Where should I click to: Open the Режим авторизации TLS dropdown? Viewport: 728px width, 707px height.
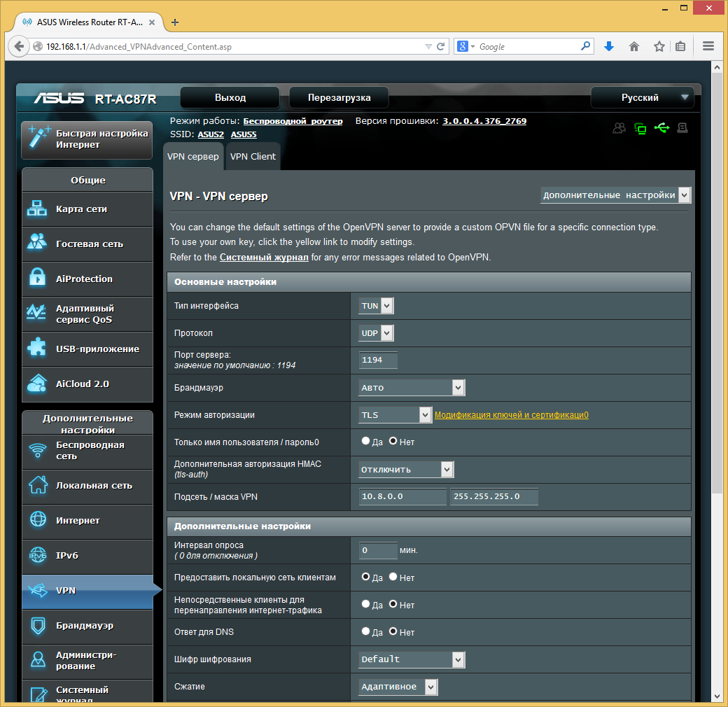pyautogui.click(x=395, y=415)
